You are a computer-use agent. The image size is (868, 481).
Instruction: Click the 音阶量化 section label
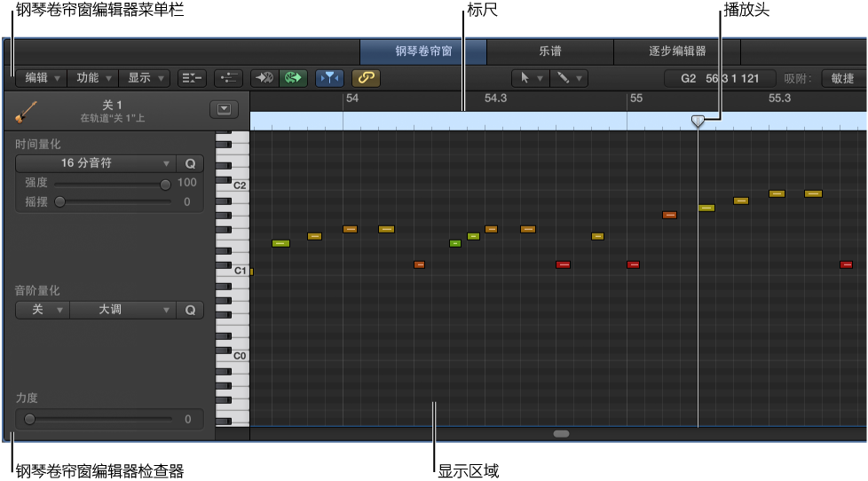tap(37, 290)
